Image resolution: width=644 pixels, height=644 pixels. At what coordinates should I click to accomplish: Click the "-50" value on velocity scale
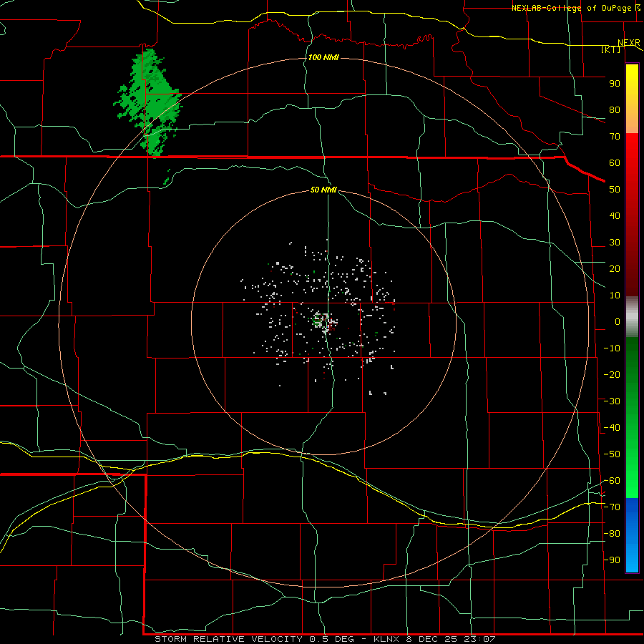tap(612, 454)
